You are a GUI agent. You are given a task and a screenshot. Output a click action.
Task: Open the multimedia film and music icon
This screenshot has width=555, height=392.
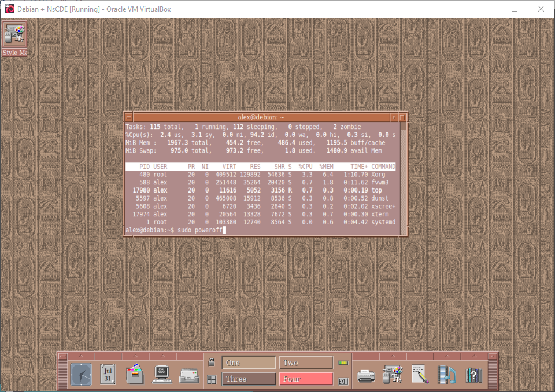447,375
